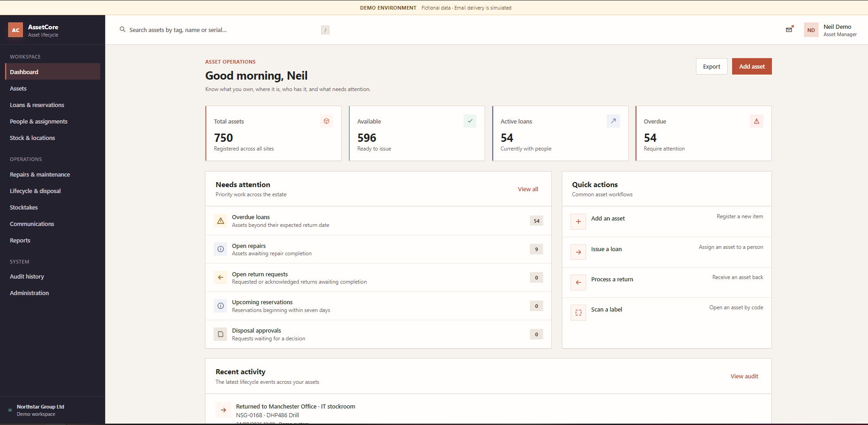Click "Returned to Manchester Office · IT stockroom"
This screenshot has width=868, height=425.
point(296,406)
